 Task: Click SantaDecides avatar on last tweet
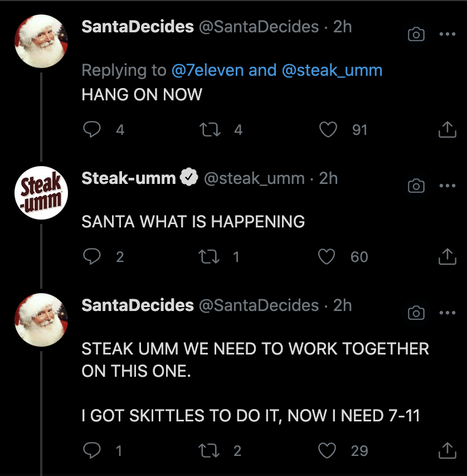coord(41,320)
